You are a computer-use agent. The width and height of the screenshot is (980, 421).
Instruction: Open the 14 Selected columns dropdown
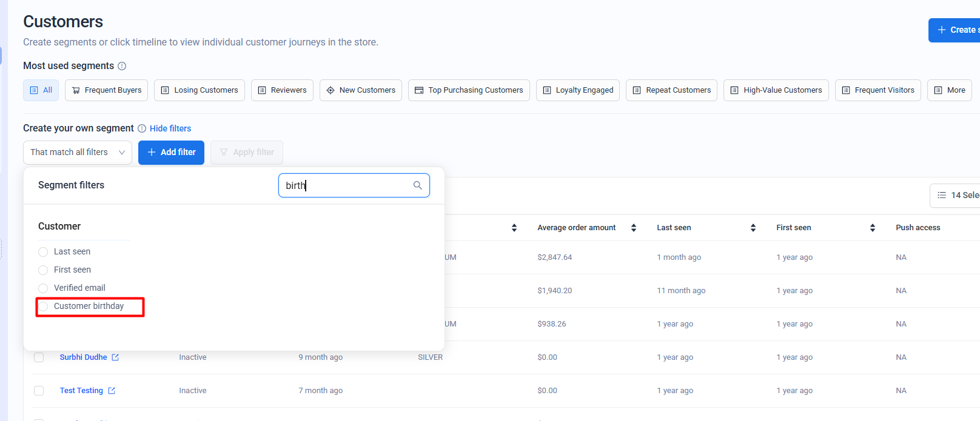click(x=957, y=195)
